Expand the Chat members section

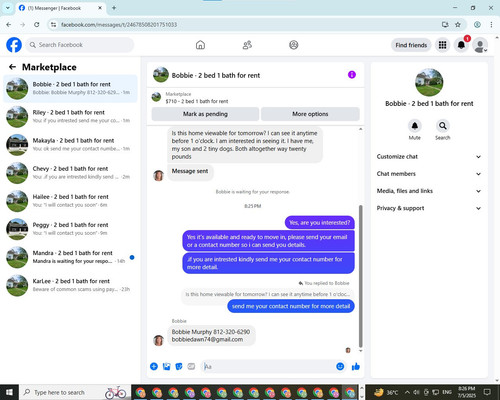pos(429,174)
